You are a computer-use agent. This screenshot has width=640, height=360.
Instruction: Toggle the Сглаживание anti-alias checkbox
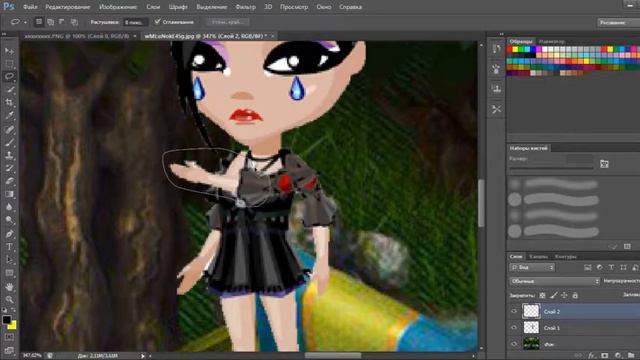pos(158,22)
